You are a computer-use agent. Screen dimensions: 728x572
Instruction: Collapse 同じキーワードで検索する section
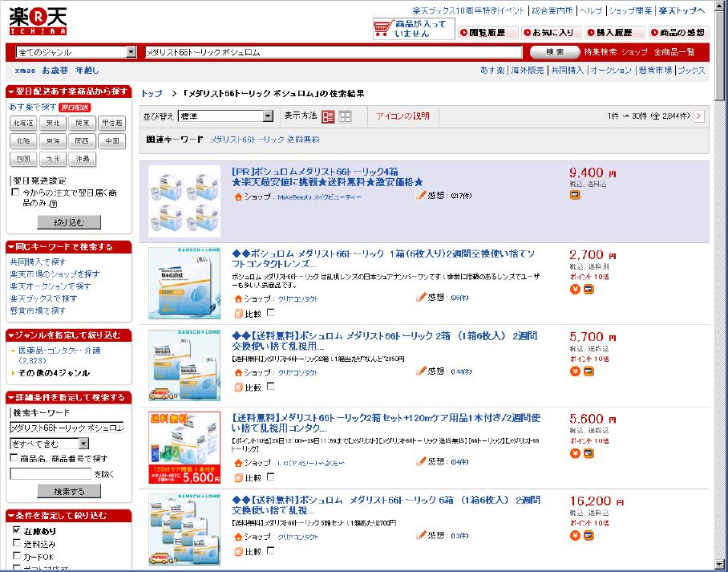[x=69, y=247]
